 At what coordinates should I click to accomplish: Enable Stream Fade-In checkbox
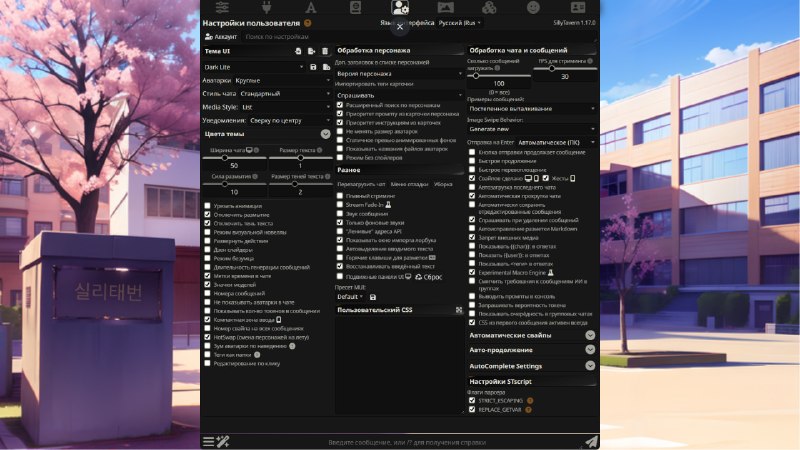coord(340,205)
